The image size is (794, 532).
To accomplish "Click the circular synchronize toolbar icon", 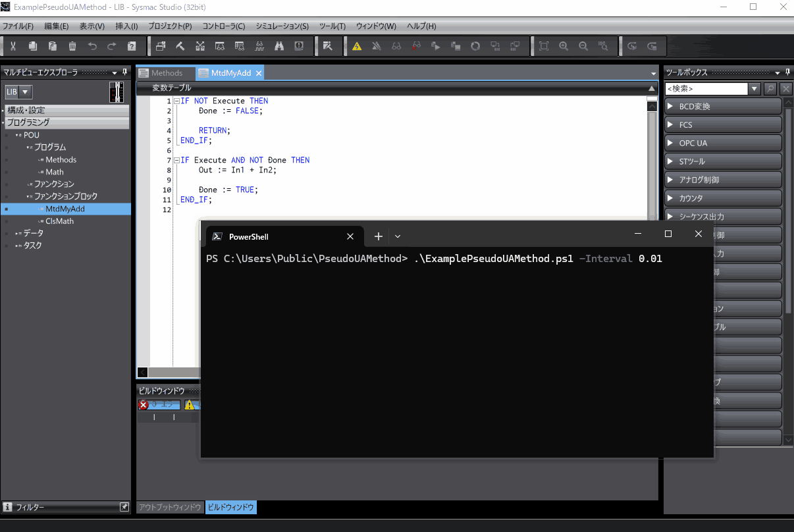I will coord(475,46).
